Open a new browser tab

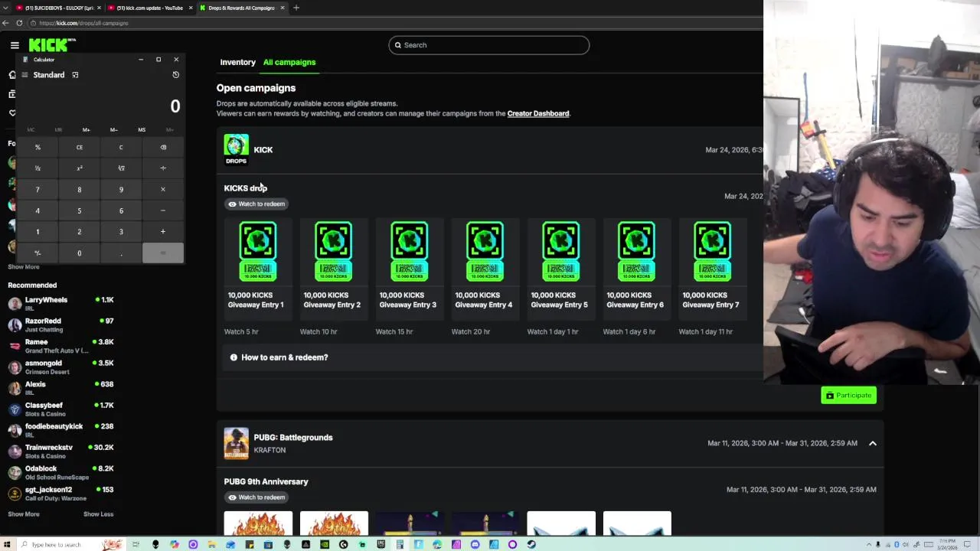pyautogui.click(x=296, y=8)
